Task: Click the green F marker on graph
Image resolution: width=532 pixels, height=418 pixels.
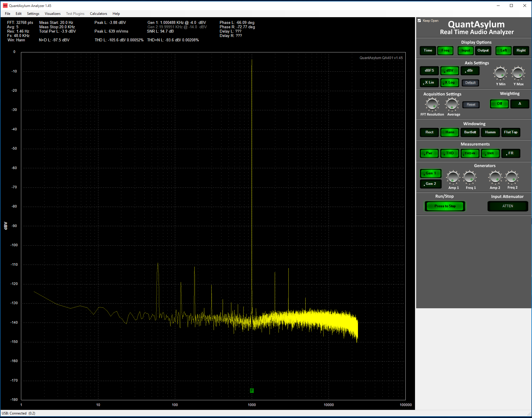Action: 252,391
